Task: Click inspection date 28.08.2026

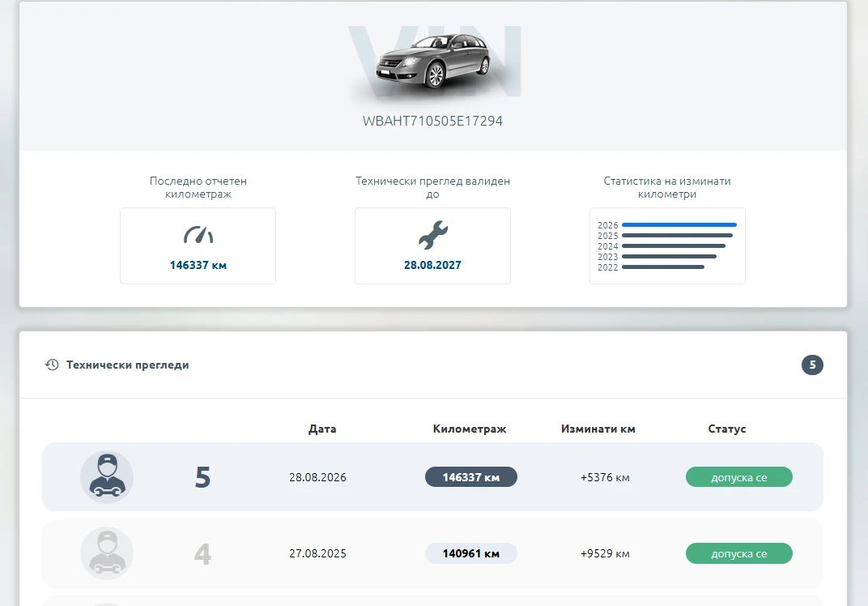Action: 317,477
